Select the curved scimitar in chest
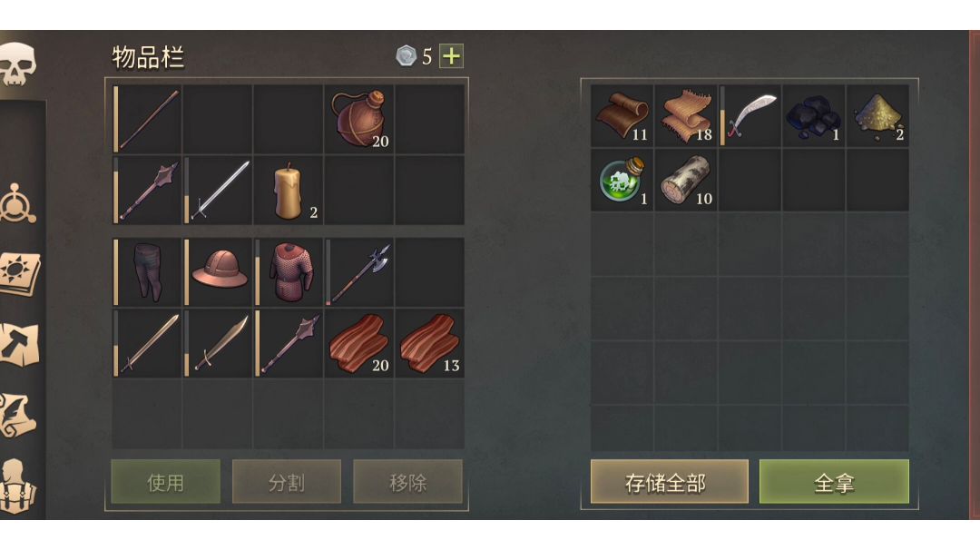The image size is (980, 550). click(750, 116)
